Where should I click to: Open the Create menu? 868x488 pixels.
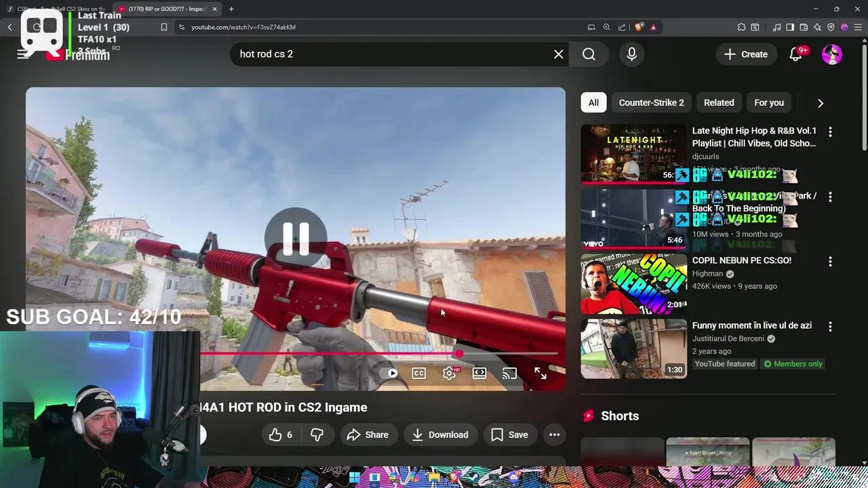746,54
